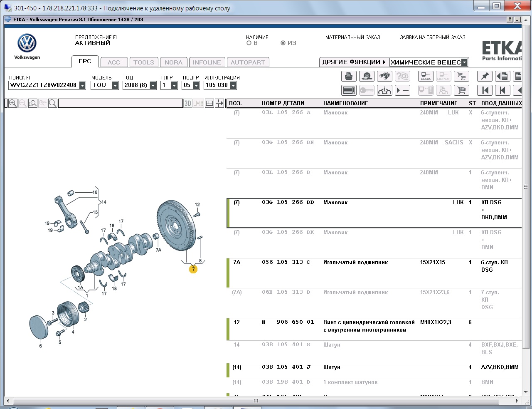Click highlighted callout 7 on the diagram

tap(193, 269)
